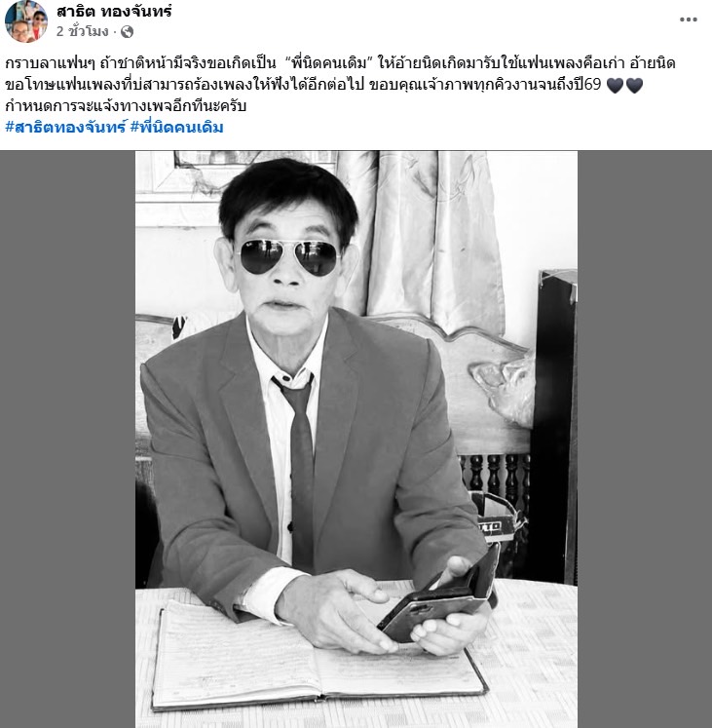
Task: Click the first black heart emoji
Action: [x=615, y=86]
